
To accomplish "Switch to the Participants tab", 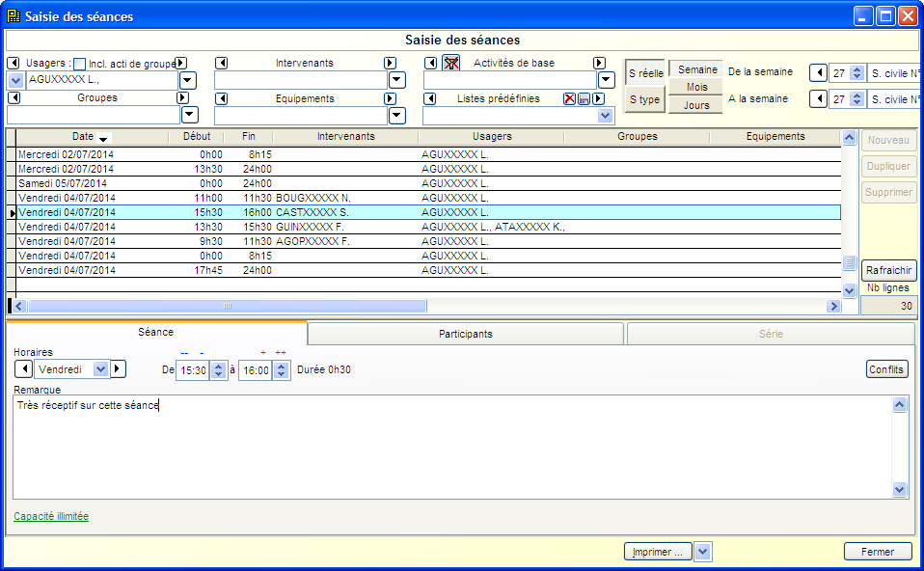I will [466, 334].
